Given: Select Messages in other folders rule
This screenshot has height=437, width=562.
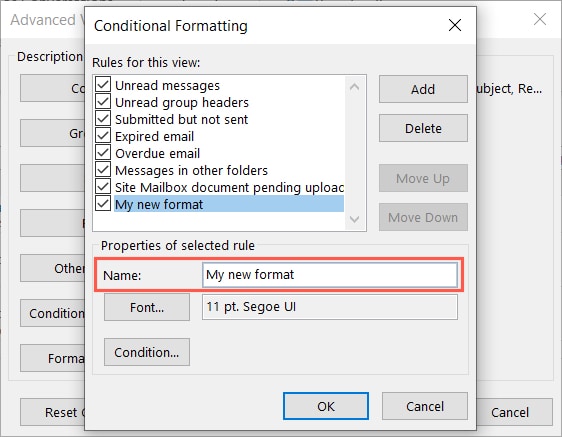Looking at the screenshot, I should (191, 170).
